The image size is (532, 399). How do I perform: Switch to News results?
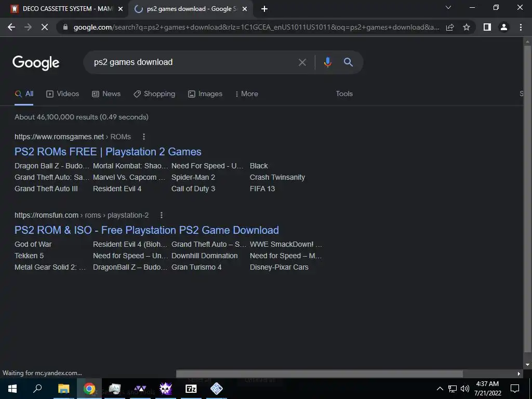pos(106,94)
